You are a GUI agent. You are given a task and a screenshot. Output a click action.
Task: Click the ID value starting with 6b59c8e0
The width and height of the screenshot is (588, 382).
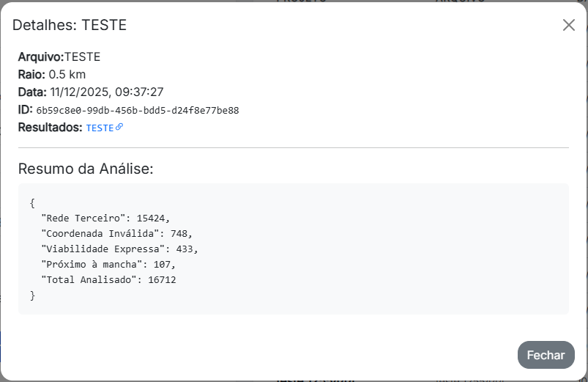coord(138,110)
